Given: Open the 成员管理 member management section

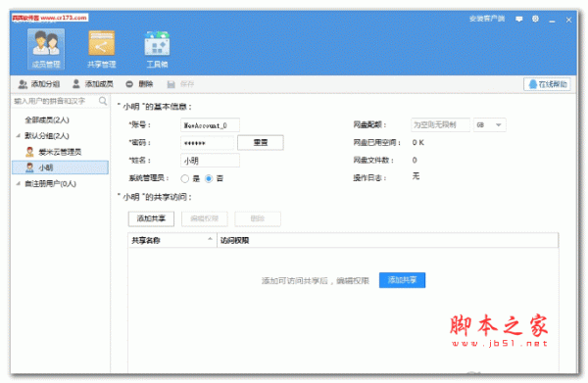Looking at the screenshot, I should (46, 49).
